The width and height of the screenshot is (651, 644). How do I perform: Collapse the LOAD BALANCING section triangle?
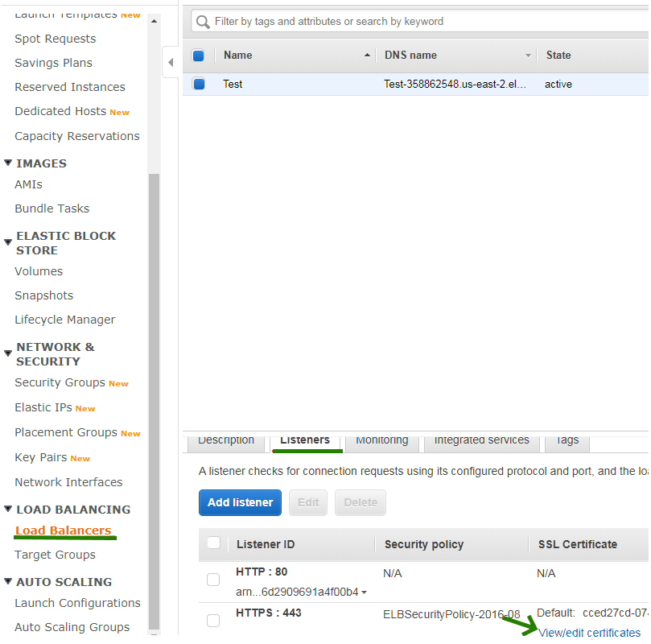click(x=8, y=509)
